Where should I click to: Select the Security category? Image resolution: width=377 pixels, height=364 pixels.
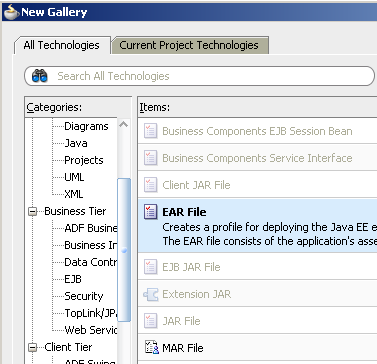(x=84, y=296)
